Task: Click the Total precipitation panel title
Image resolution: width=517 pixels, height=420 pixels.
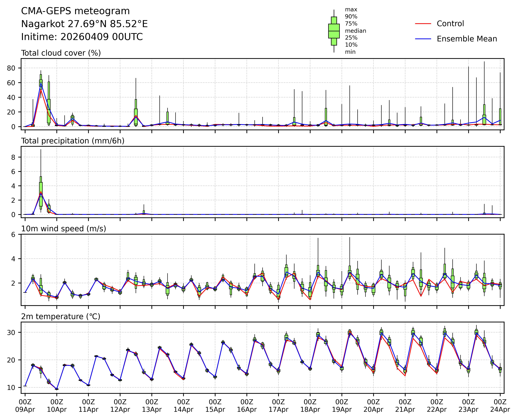Action: [73, 141]
